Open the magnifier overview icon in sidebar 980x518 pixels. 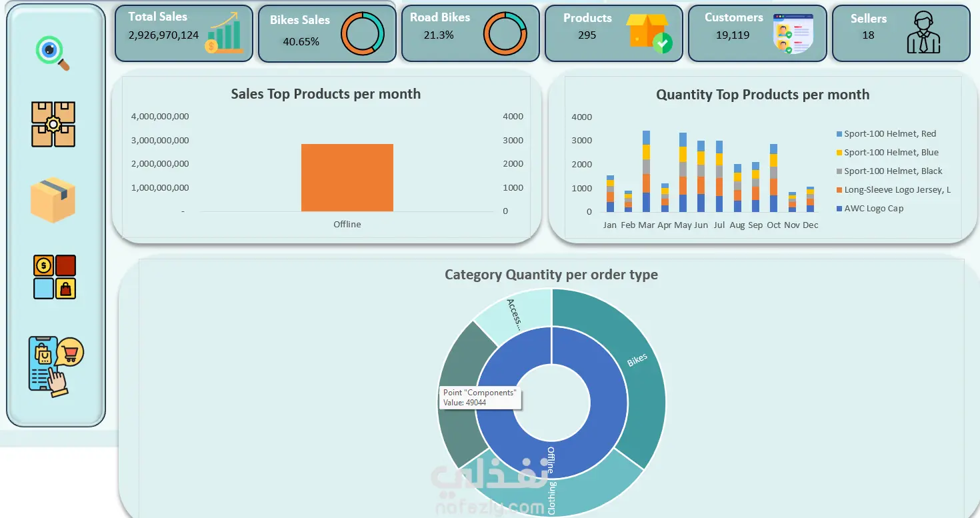point(53,53)
